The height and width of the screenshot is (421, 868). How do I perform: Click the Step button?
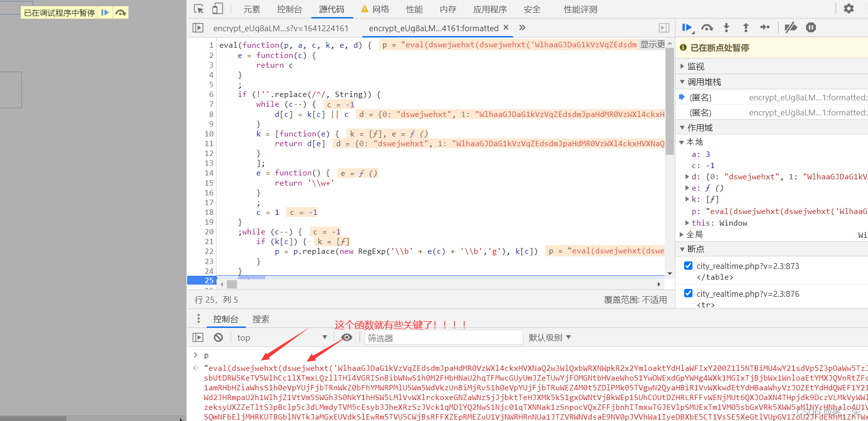[765, 27]
